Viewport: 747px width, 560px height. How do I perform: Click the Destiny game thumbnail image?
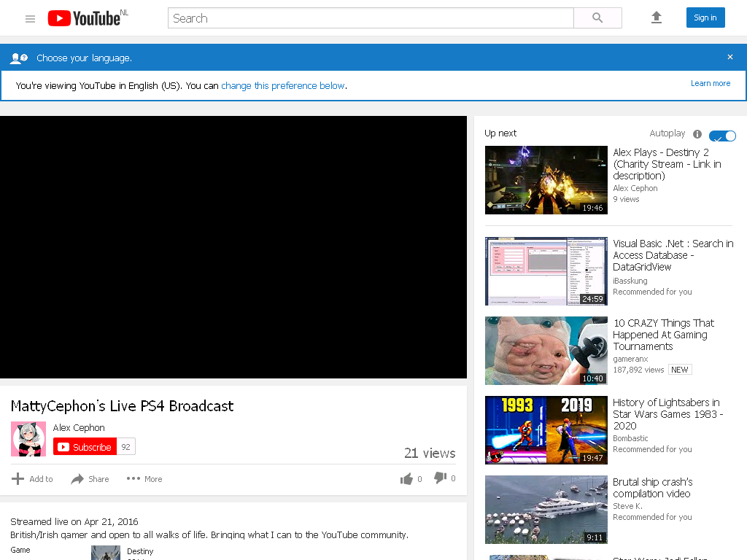[106, 553]
